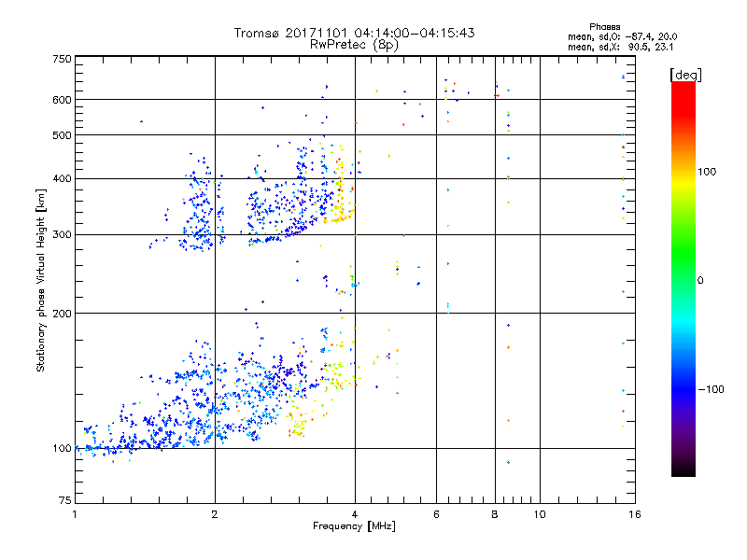The image size is (747, 560).
Task: Click the 'mean, sd,X: 90.5, 23.1' line
Action: coord(620,48)
